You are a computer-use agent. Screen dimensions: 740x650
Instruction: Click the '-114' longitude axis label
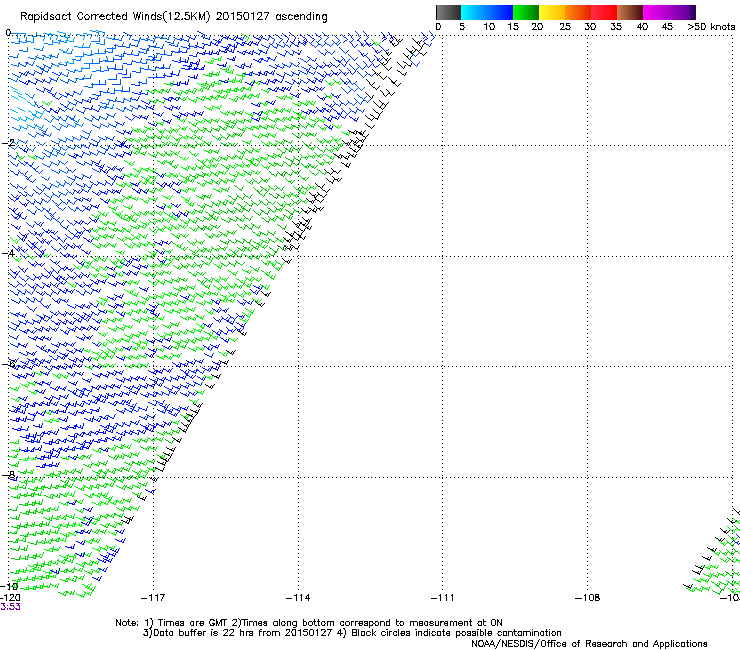(298, 598)
